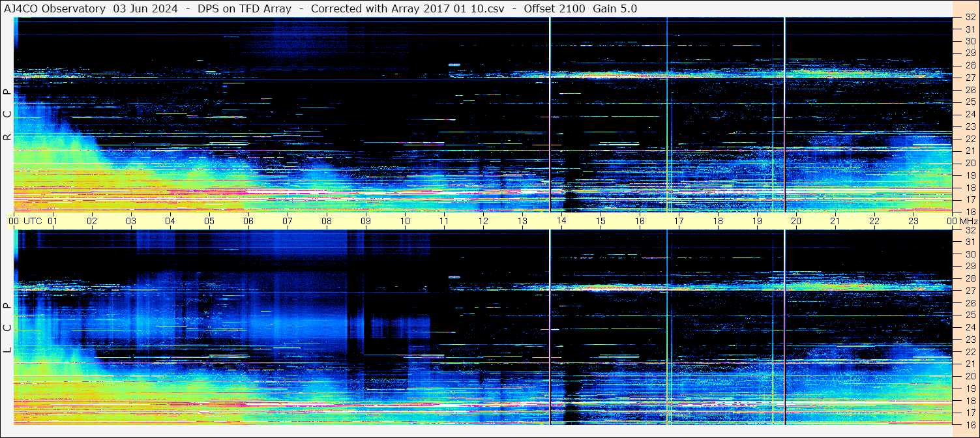The width and height of the screenshot is (980, 438).
Task: Click the 21 MHz label on RCP scale
Action: point(970,151)
